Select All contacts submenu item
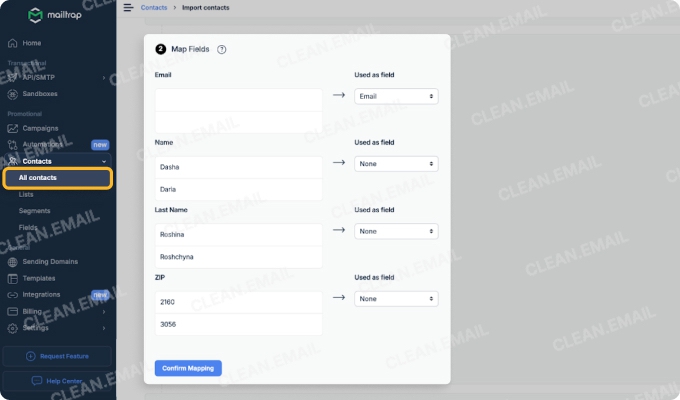The height and width of the screenshot is (400, 680). coord(58,178)
